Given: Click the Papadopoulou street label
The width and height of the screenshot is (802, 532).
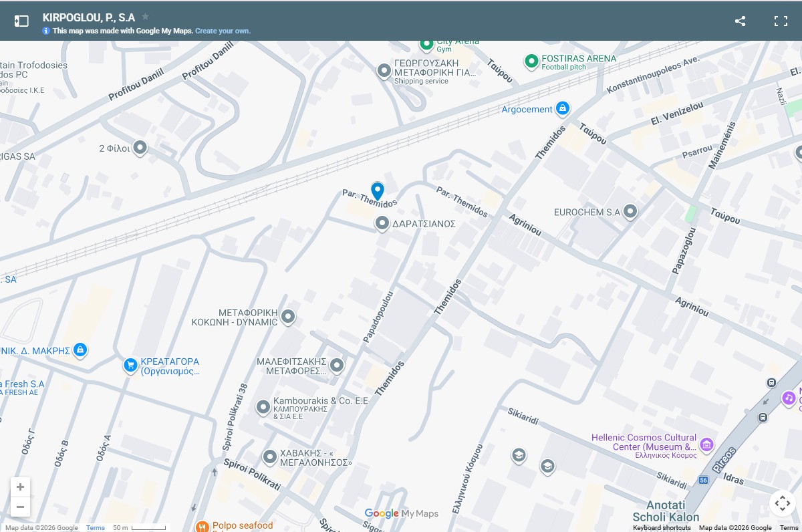Looking at the screenshot, I should [x=378, y=317].
